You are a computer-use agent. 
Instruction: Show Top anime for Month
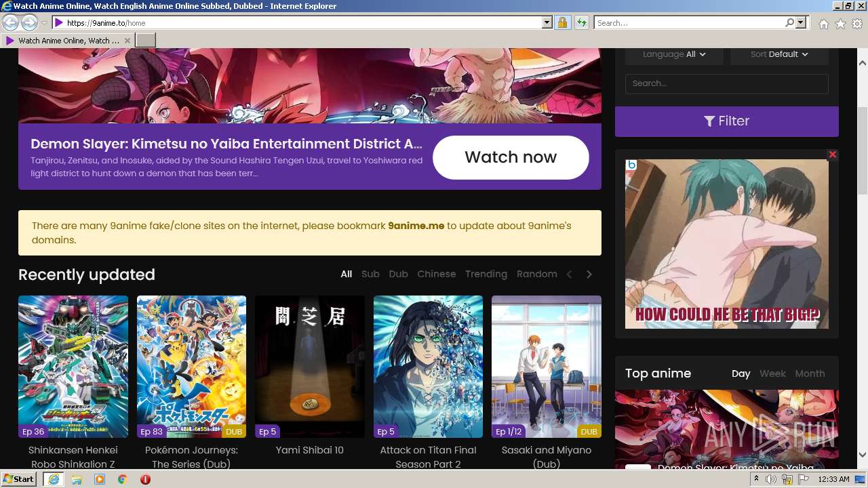pos(810,373)
